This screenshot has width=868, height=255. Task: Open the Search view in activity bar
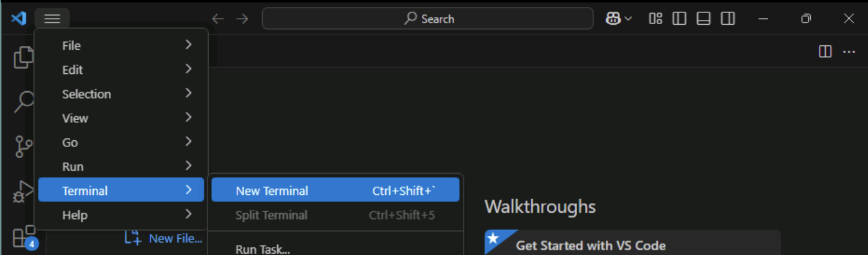pos(24,102)
